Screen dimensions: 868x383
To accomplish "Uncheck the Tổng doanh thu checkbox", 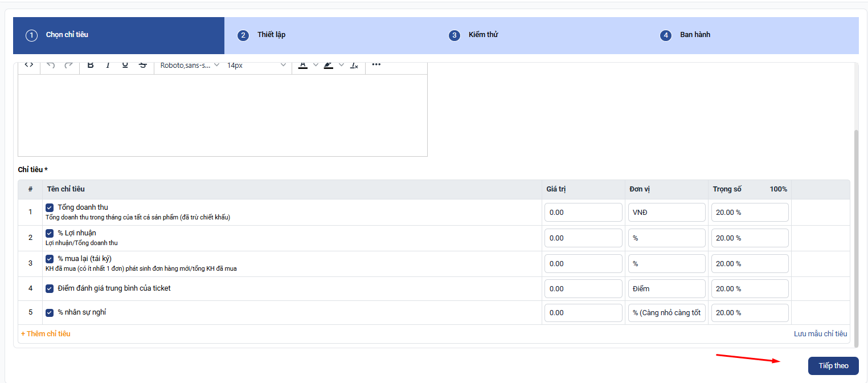I will [50, 207].
